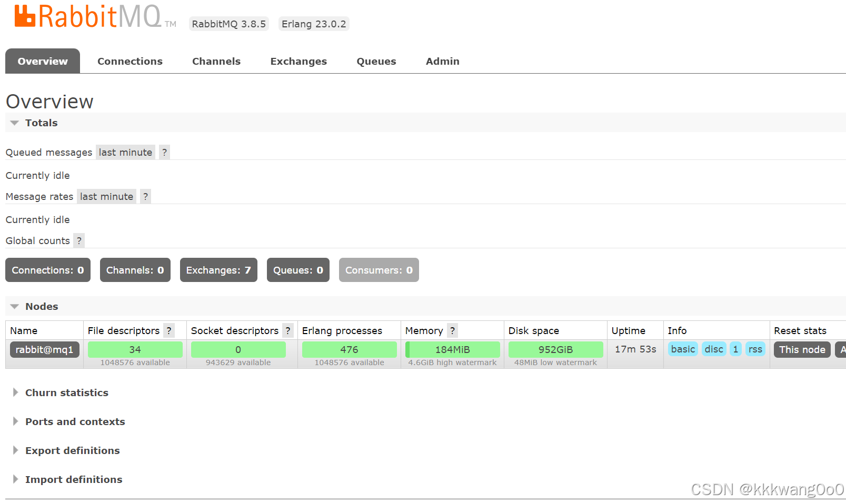Open the Admin tab
This screenshot has height=504, width=846.
coord(443,61)
